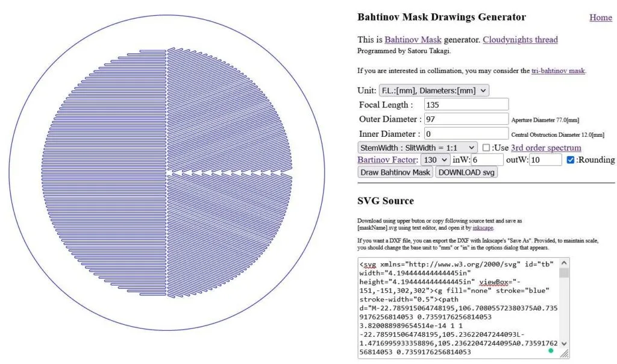Click the outW value field

click(x=545, y=160)
